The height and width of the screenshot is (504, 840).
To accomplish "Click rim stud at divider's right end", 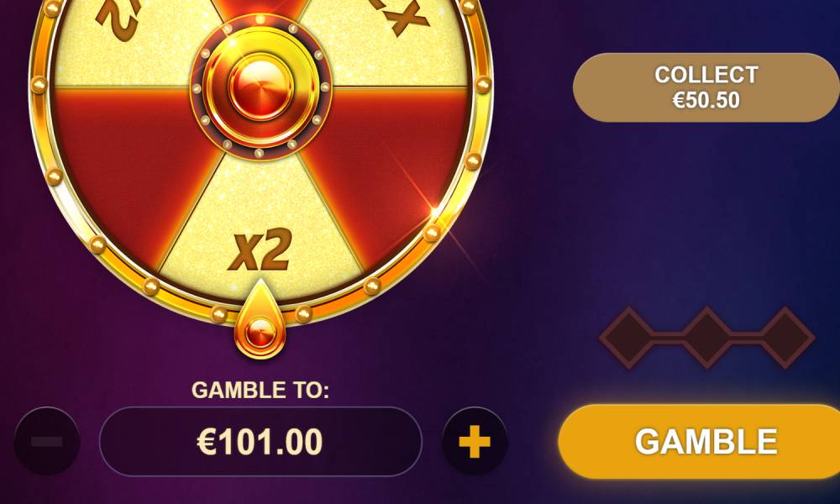I will 483,84.
